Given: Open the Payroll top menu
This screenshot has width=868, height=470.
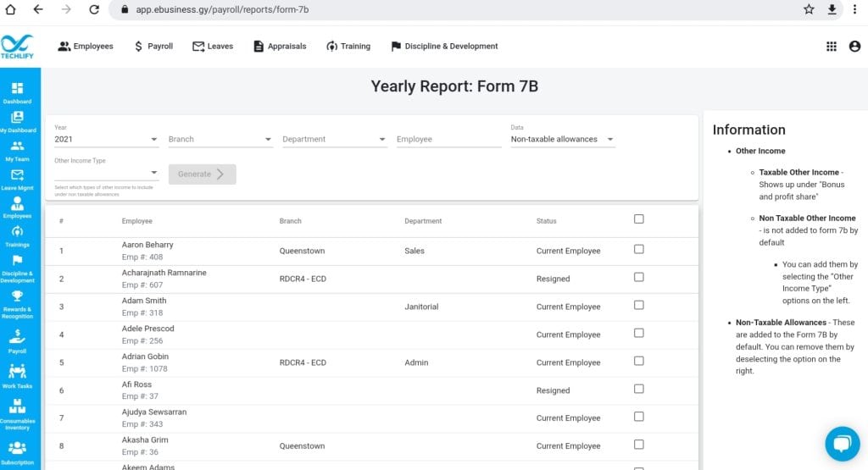Looking at the screenshot, I should tap(153, 47).
